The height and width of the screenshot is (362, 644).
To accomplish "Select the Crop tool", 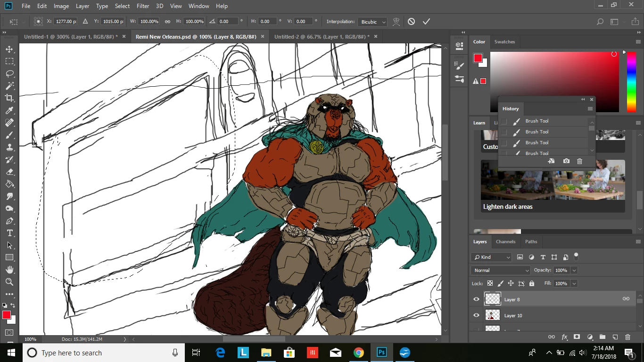I will pos(9,98).
